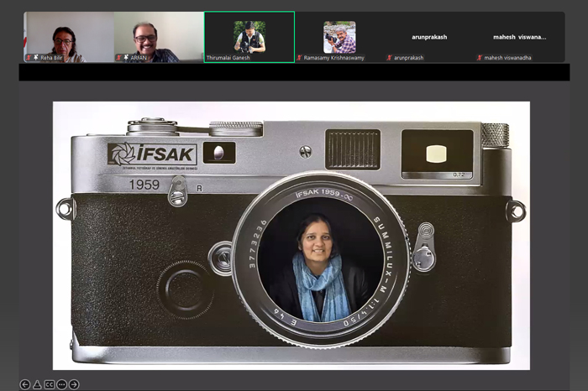
Task: Toggle subtitles with the CC icon
Action: tap(49, 384)
